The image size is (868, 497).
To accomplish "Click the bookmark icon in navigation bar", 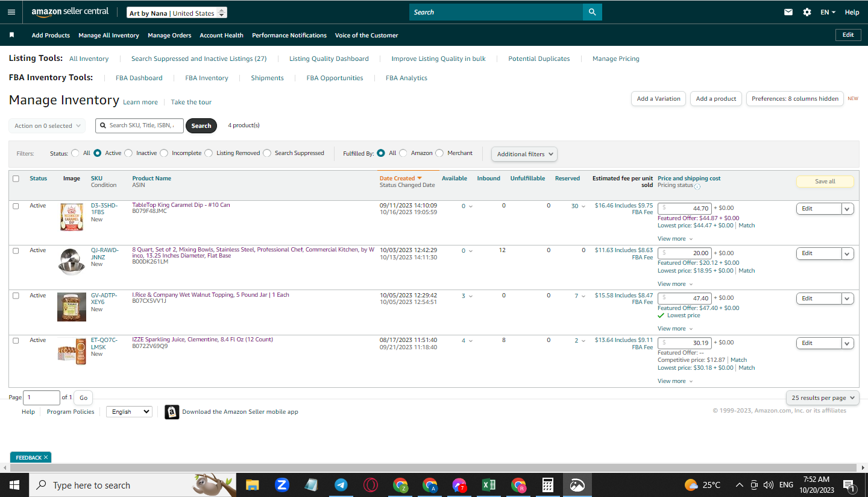I will [11, 35].
